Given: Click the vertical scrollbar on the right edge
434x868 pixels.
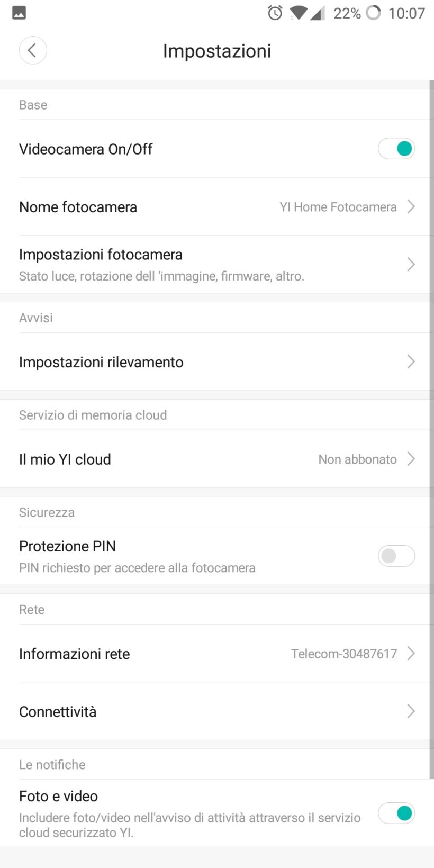Looking at the screenshot, I should point(431,423).
